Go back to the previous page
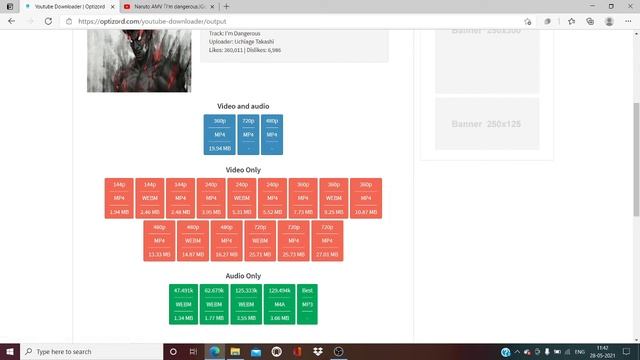The width and height of the screenshot is (640, 360). (x=11, y=21)
